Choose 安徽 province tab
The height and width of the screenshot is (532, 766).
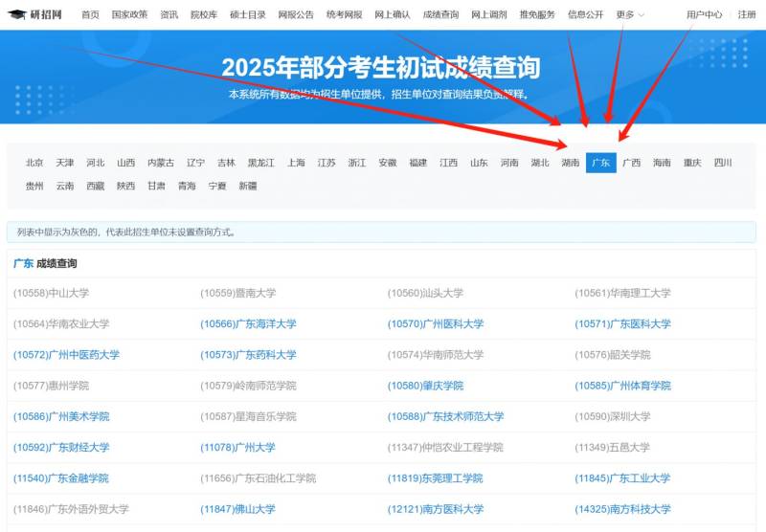pos(388,163)
